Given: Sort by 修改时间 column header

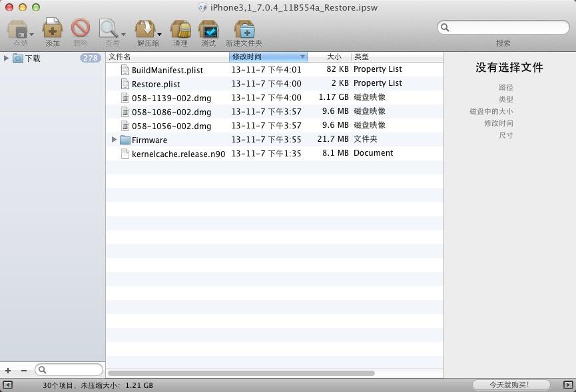Looking at the screenshot, I should [x=268, y=57].
